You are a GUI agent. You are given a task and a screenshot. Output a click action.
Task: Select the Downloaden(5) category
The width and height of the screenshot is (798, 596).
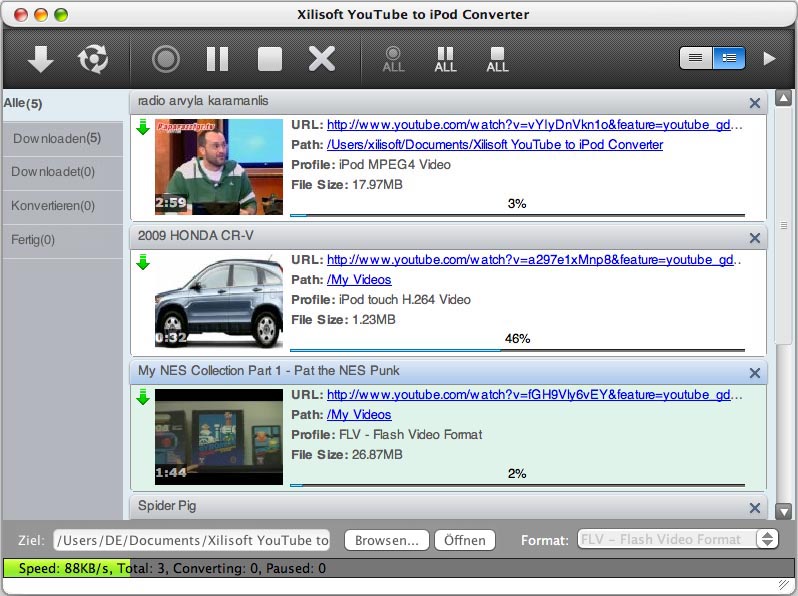(63, 138)
